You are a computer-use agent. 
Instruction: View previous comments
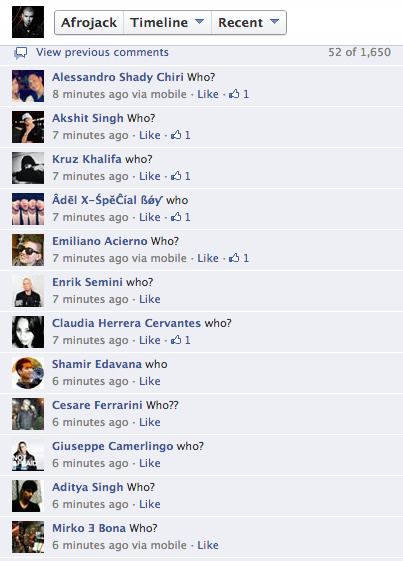tap(102, 52)
